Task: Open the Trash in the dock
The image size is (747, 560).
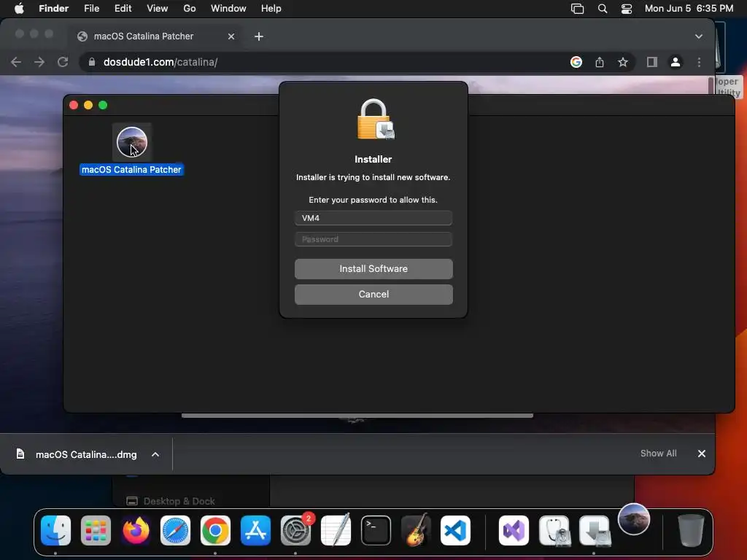Action: pyautogui.click(x=691, y=530)
